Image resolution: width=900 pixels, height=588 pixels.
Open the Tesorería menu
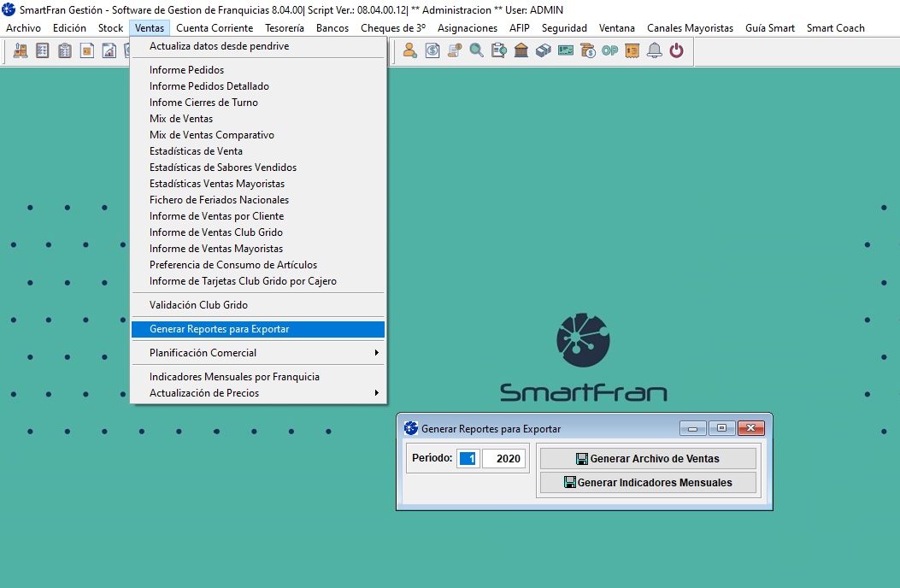[x=284, y=28]
